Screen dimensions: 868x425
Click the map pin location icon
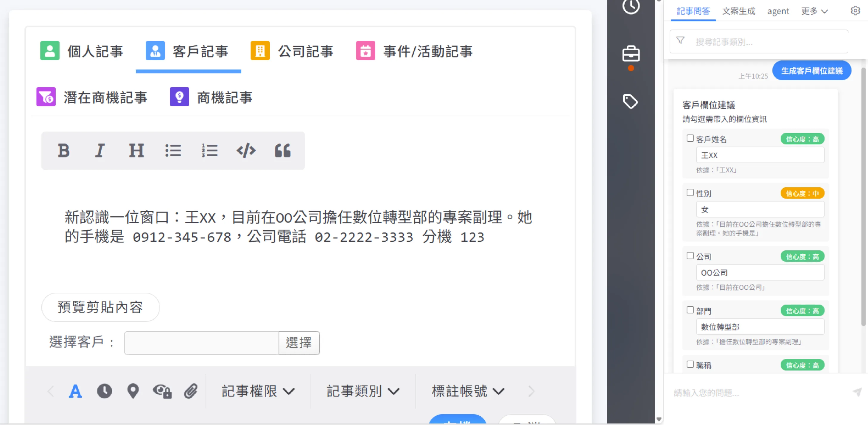point(133,391)
